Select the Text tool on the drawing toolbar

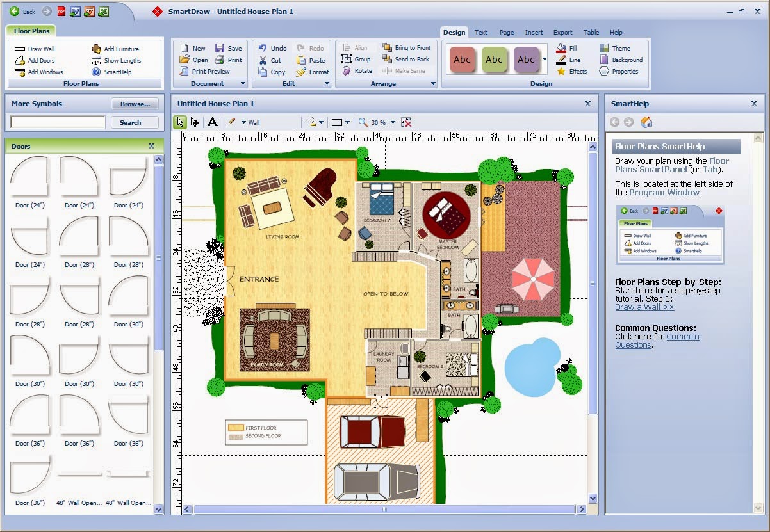click(x=213, y=122)
